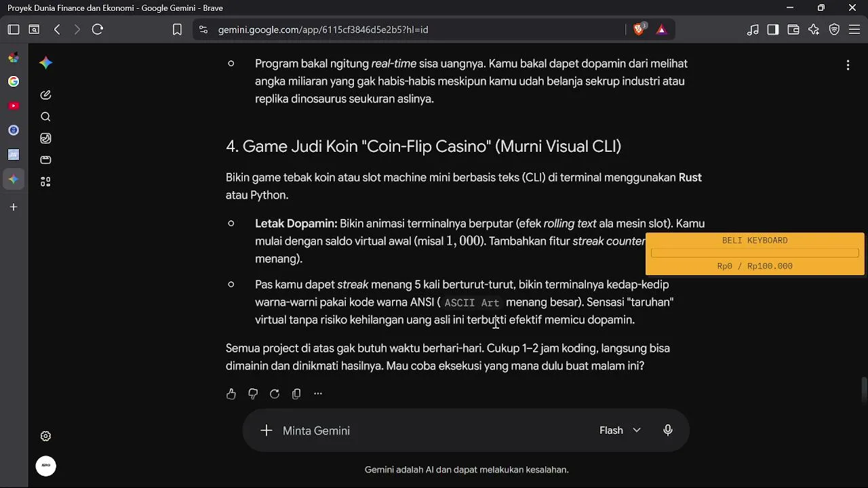The width and height of the screenshot is (868, 488).
Task: Click the plus attach button in prompt box
Action: point(267,430)
